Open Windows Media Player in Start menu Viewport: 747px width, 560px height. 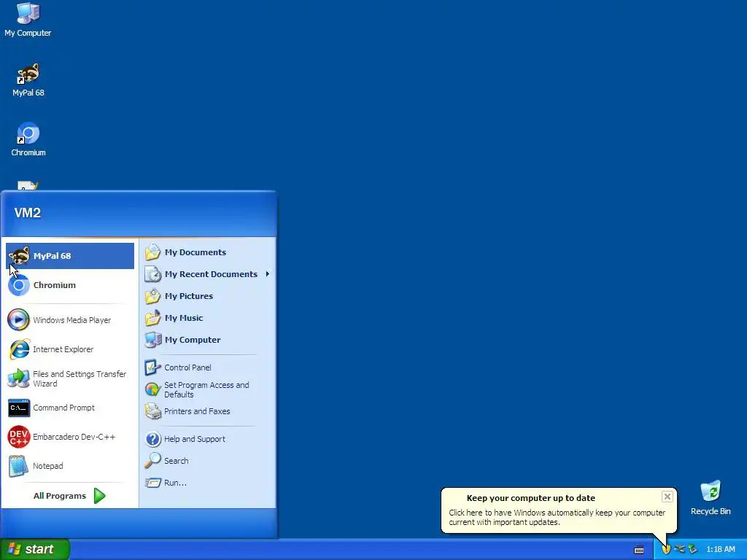tap(69, 320)
